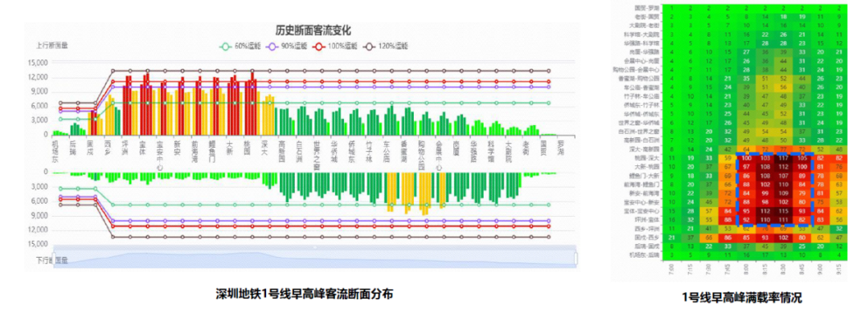Image resolution: width=868 pixels, height=313 pixels.
Task: Click heatmap row label 固戍-西乡
Action: [x=646, y=238]
